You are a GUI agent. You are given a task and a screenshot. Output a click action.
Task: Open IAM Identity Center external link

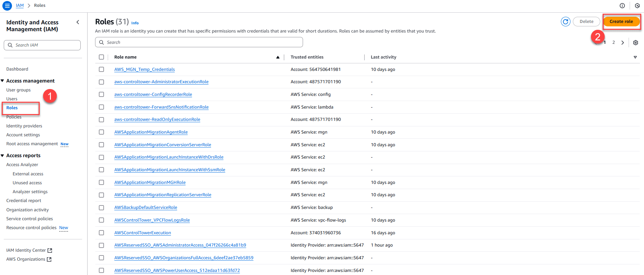(29, 250)
